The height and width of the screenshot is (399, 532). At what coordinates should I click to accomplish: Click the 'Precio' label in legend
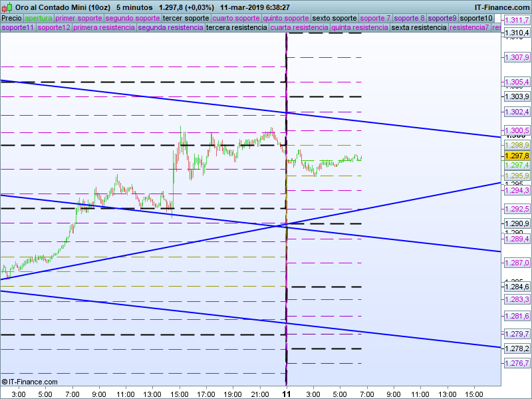[11, 18]
